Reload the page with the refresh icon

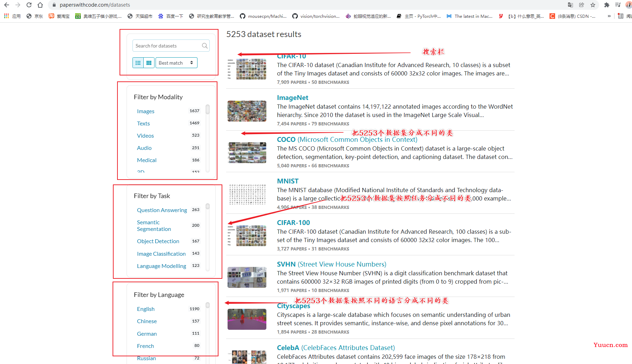pyautogui.click(x=29, y=5)
